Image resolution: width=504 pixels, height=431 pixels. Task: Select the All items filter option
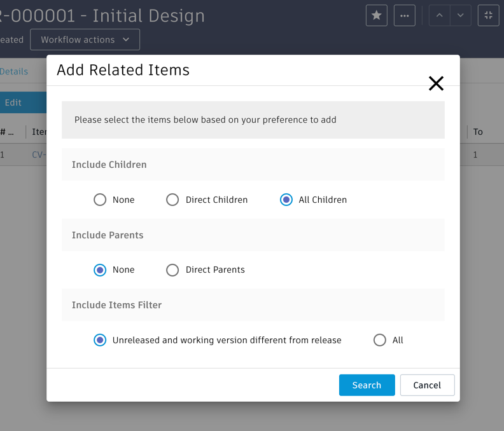pos(380,340)
